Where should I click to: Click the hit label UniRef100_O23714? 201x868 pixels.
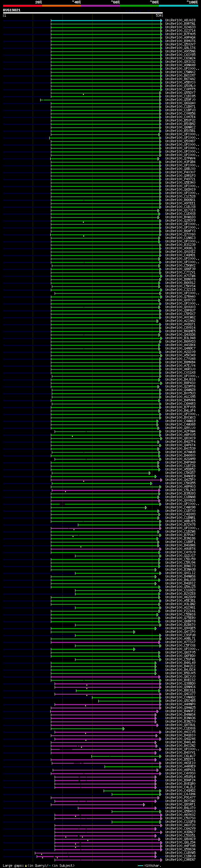click(180, 31)
